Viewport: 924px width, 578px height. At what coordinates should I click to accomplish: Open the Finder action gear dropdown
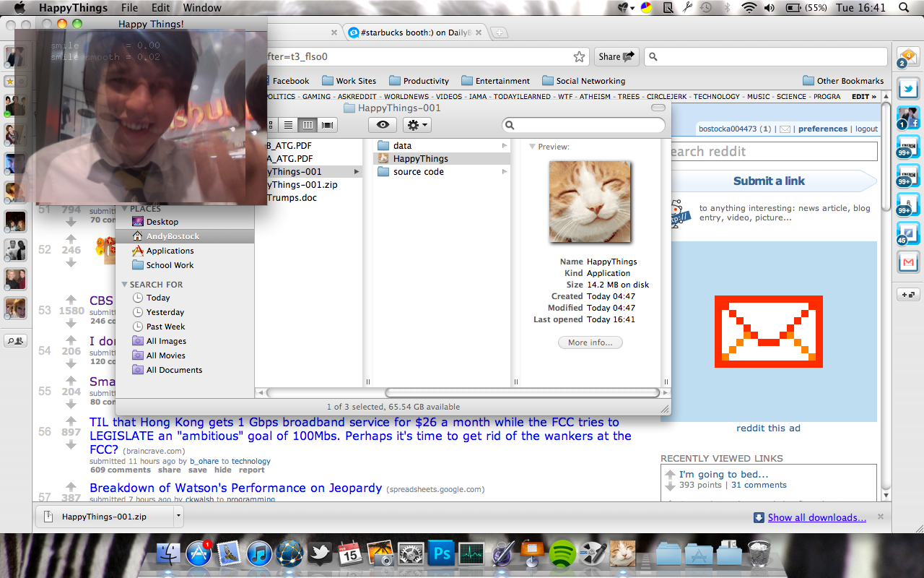coord(417,125)
